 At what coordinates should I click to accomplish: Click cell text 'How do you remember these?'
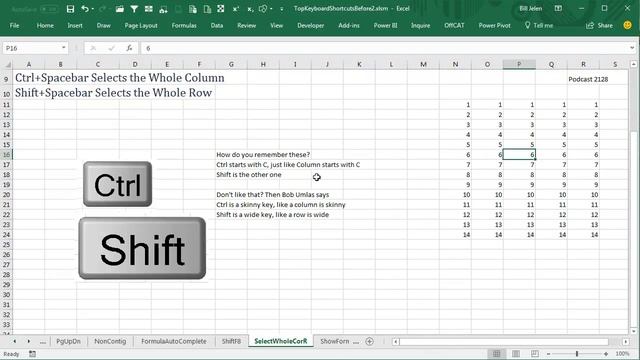coord(263,155)
